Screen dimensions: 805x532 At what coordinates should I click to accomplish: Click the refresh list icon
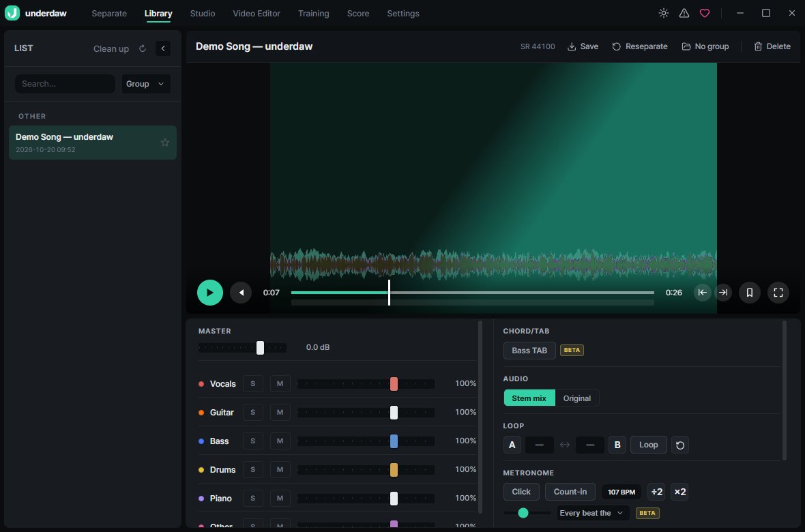[143, 48]
